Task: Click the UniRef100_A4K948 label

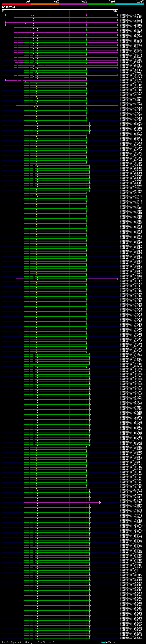Action: coord(131,130)
